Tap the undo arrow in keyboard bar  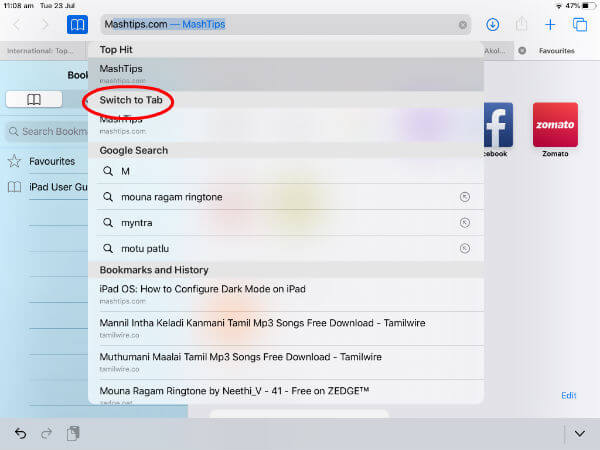click(x=20, y=434)
